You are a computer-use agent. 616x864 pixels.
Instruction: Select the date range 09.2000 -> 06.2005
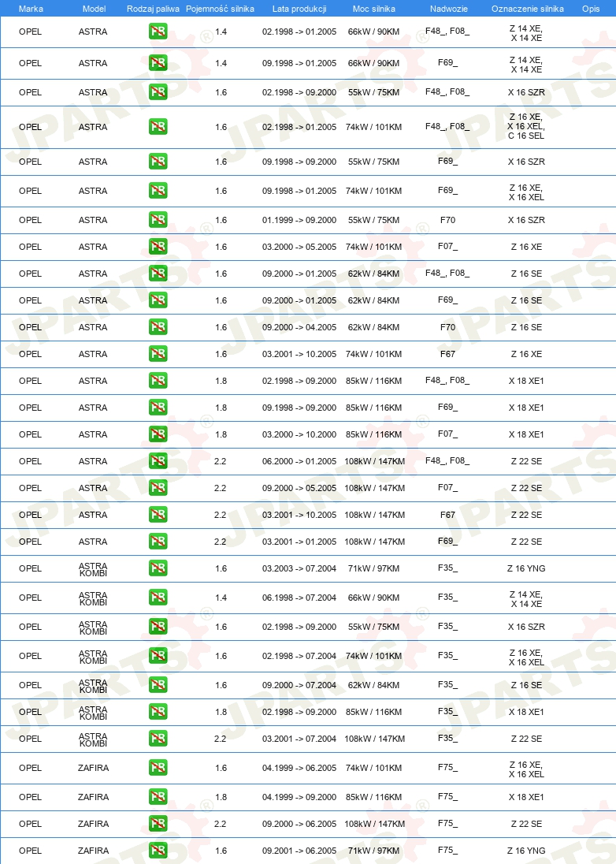299,824
